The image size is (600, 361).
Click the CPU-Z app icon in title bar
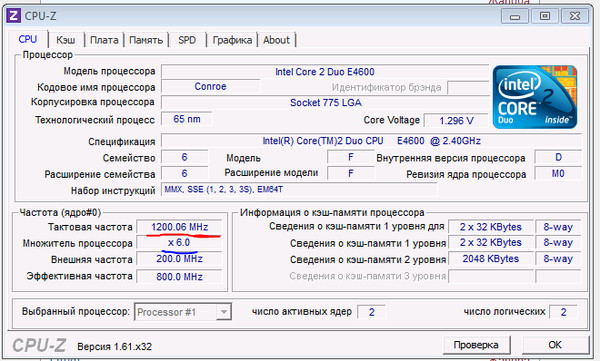13,16
